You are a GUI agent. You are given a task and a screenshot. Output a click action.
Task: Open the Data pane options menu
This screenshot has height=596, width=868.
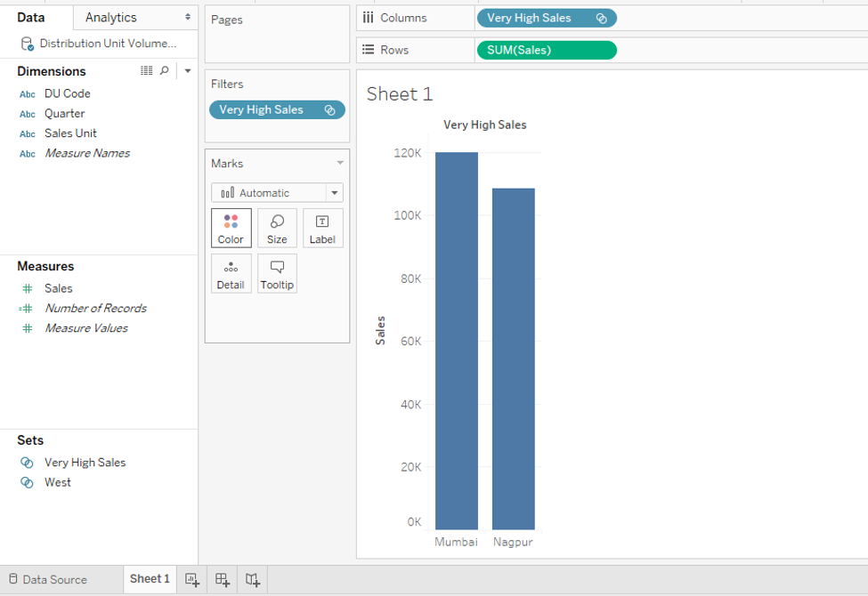187,70
